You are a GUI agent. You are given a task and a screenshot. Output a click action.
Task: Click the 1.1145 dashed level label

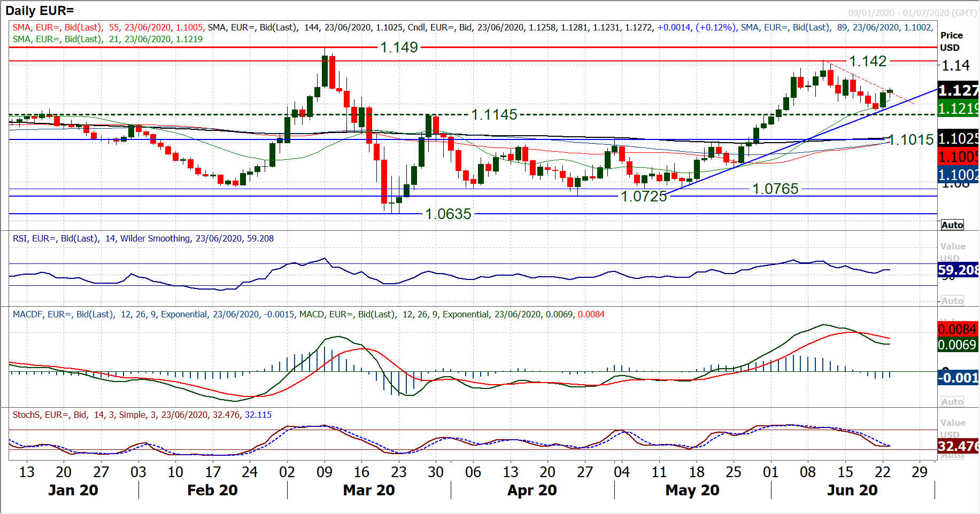click(494, 115)
